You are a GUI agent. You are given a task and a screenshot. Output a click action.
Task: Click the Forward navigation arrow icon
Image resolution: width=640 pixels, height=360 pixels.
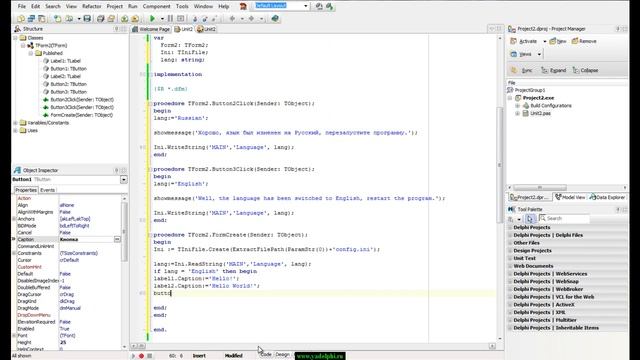[251, 18]
